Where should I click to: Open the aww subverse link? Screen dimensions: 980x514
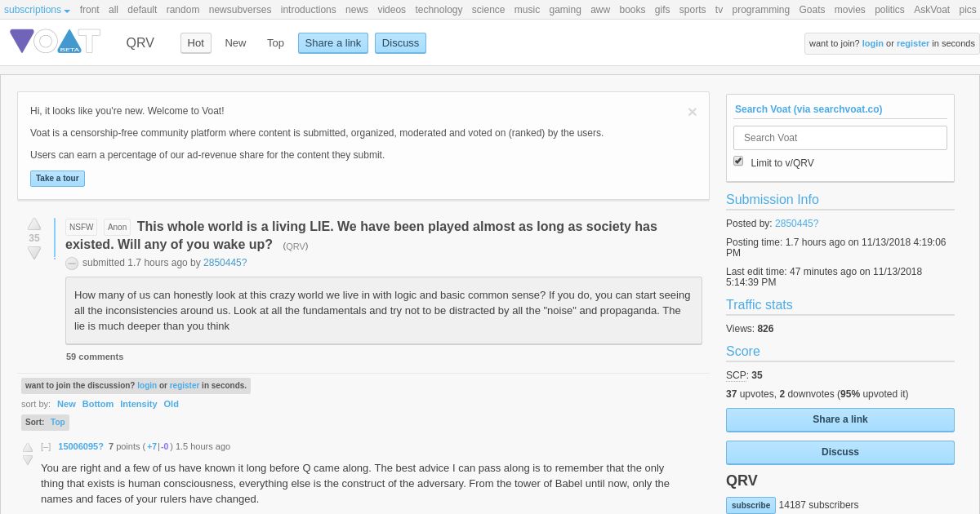coord(600,10)
